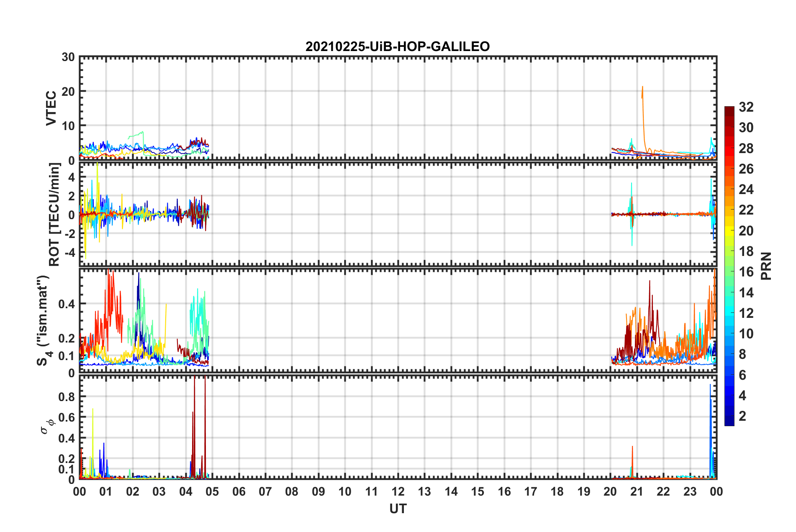
Task: Click colorbar tick label 32
Action: click(x=746, y=107)
